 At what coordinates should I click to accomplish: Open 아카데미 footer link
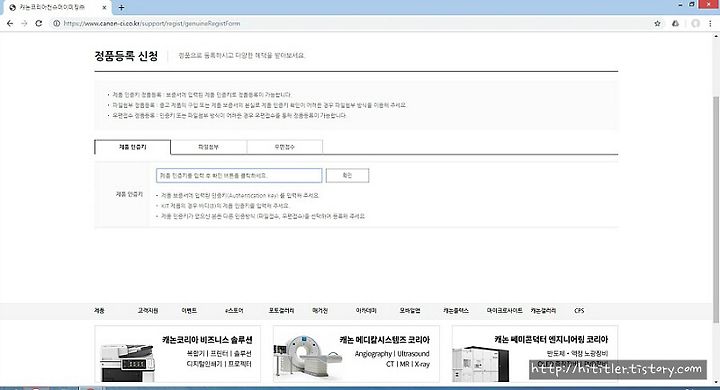tap(366, 311)
